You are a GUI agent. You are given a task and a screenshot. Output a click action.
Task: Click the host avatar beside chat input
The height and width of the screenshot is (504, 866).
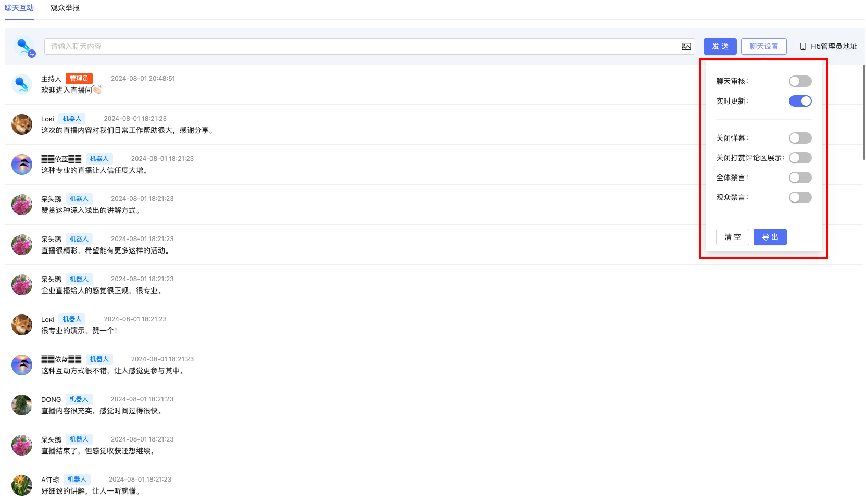pyautogui.click(x=24, y=47)
